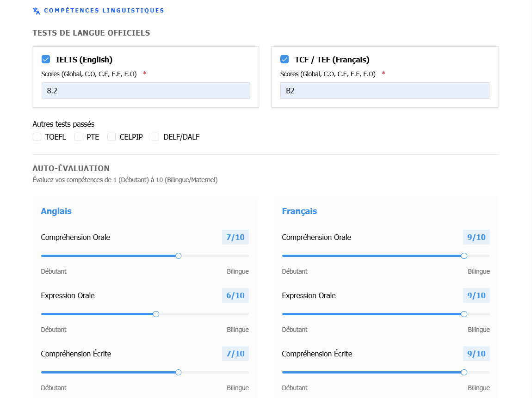Click the 9/10 value for Français Expression Orale
The height and width of the screenshot is (398, 532).
click(476, 296)
